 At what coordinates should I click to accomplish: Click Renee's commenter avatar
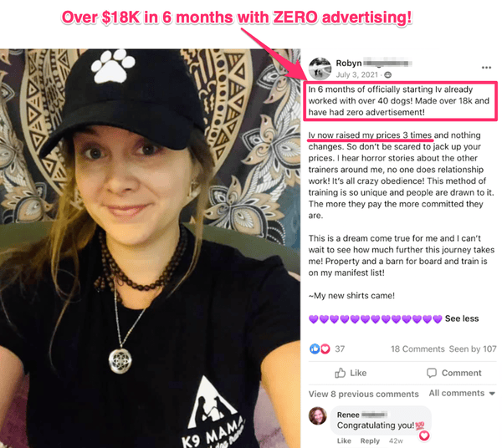[x=318, y=415]
